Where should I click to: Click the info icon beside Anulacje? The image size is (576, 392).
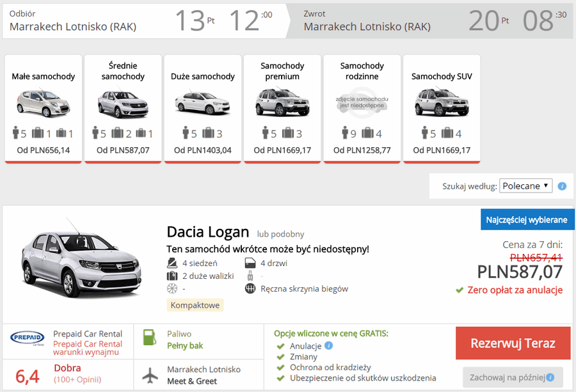pos(328,346)
